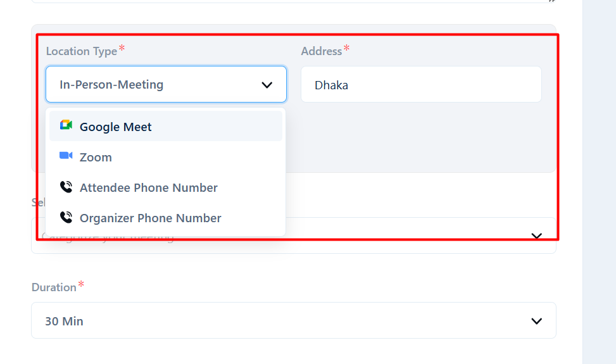Click the blue Zoom camera icon
616x364 pixels.
tap(66, 156)
